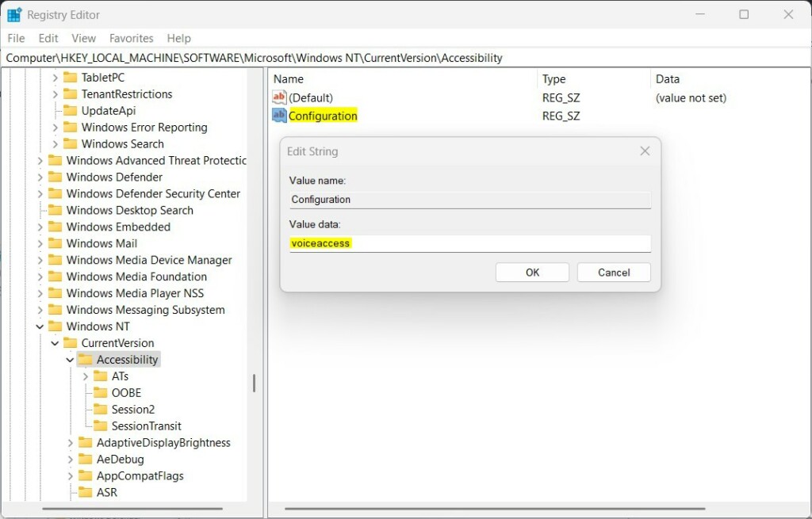
Task: Click the Session2 folder icon
Action: (x=101, y=409)
